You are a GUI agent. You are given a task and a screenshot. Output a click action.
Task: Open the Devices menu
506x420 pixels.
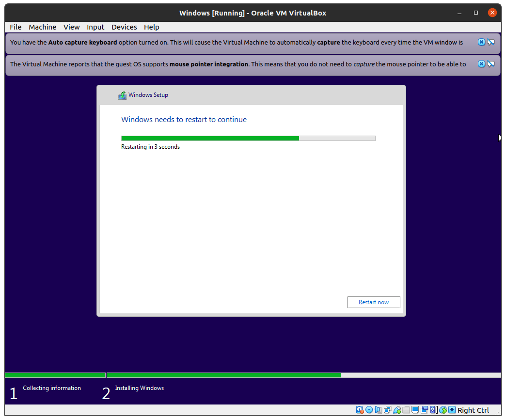click(124, 27)
